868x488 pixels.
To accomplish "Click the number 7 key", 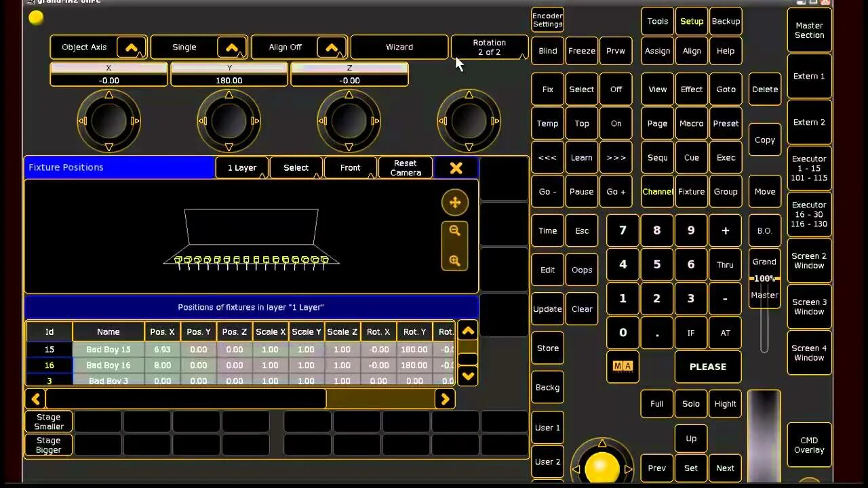I will tap(623, 230).
